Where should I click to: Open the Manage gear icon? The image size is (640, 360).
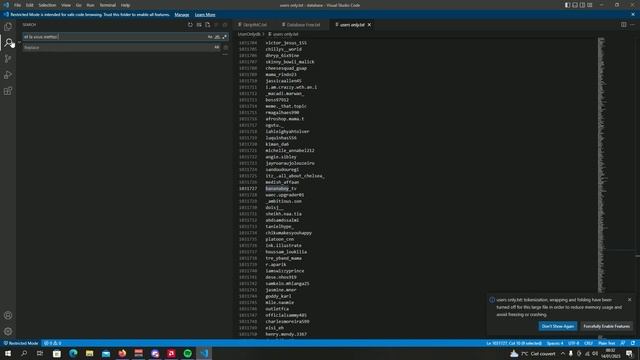[x=8, y=331]
